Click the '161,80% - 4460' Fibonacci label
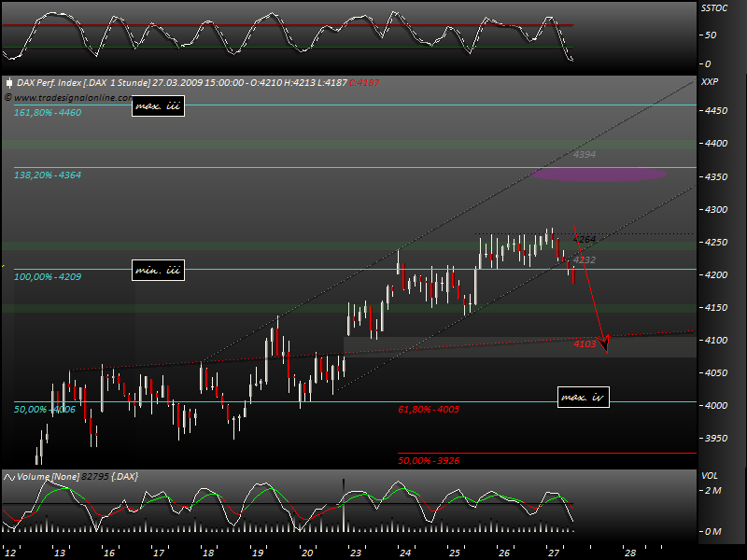This screenshot has width=747, height=560. [48, 113]
